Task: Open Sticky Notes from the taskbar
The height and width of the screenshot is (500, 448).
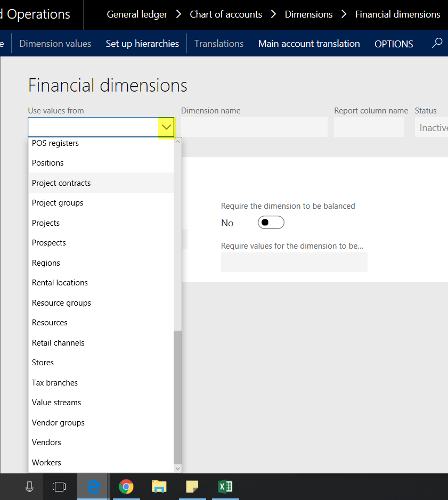Action: tap(192, 487)
